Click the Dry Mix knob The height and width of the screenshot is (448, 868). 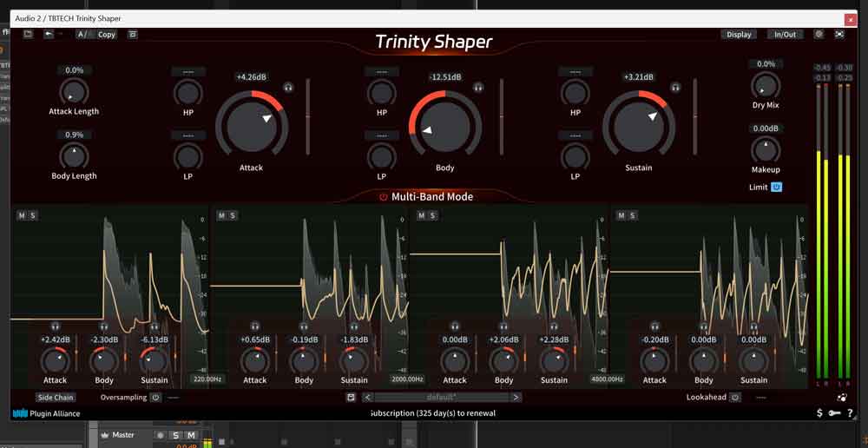tap(766, 86)
